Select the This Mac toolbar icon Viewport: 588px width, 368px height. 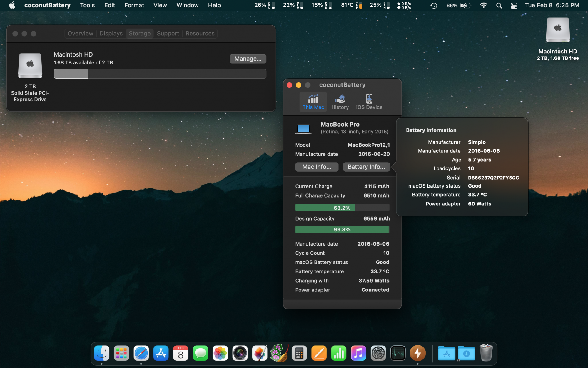313,102
